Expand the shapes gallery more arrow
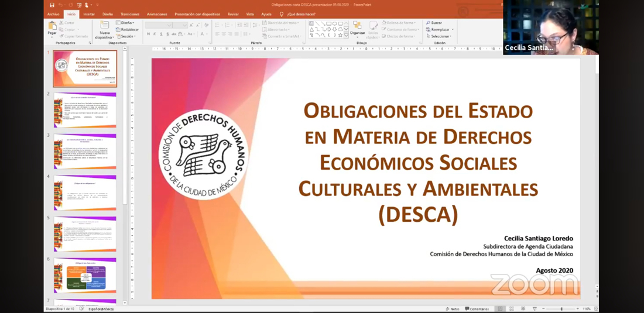Image resolution: width=644 pixels, height=313 pixels. click(346, 35)
